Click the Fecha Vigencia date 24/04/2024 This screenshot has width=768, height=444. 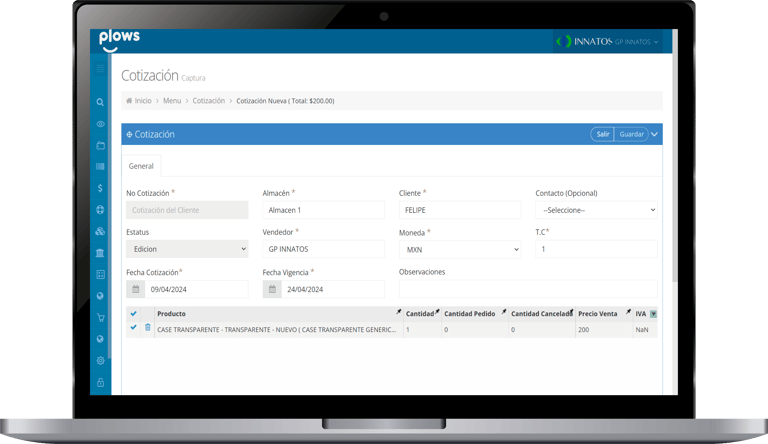point(333,289)
